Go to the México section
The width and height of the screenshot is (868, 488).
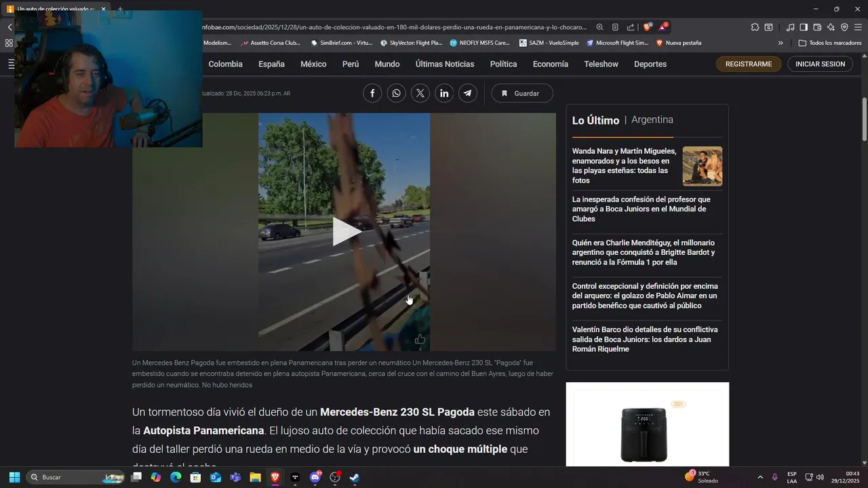[313, 64]
